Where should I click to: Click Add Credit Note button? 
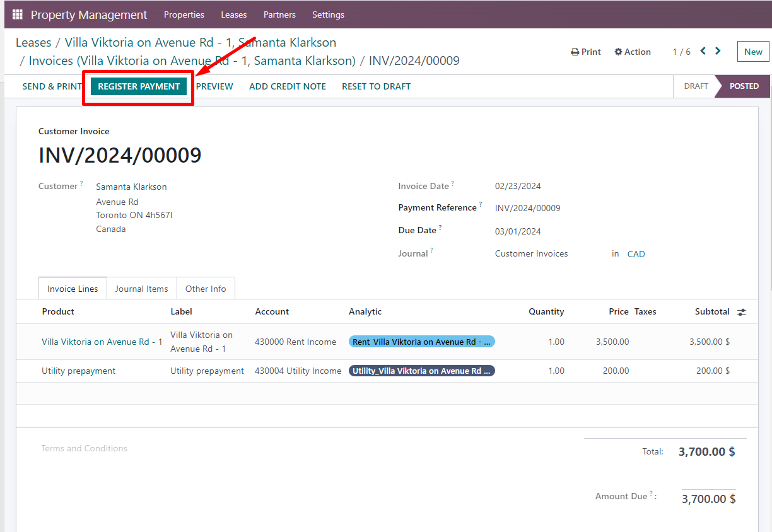[288, 86]
